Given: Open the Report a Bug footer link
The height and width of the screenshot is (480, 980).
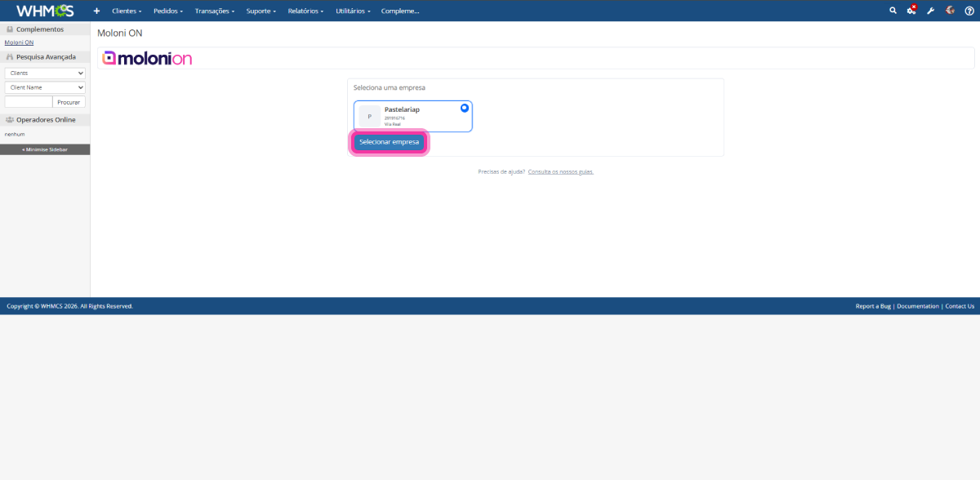Looking at the screenshot, I should 873,306.
